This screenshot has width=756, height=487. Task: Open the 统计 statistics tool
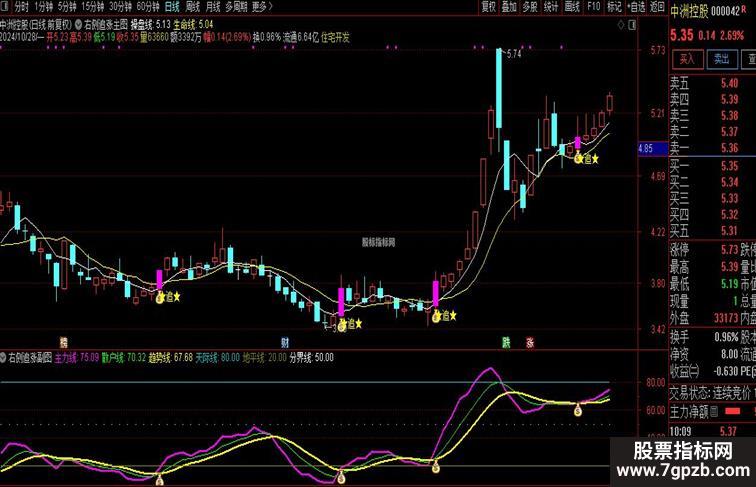[551, 7]
